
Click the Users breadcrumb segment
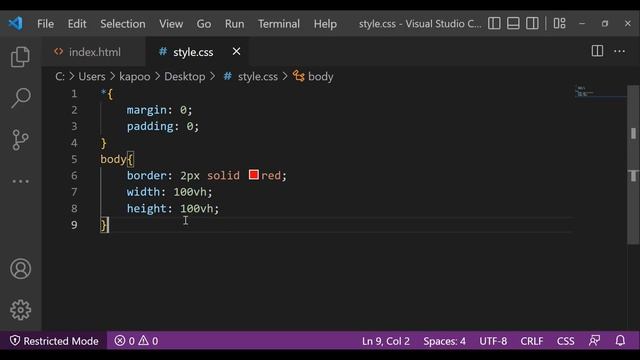[92, 76]
